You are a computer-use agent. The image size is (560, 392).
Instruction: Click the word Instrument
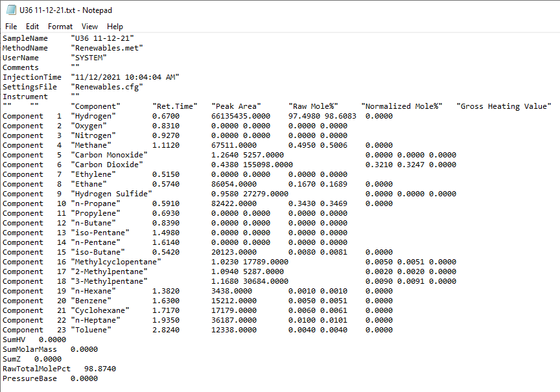click(x=25, y=97)
